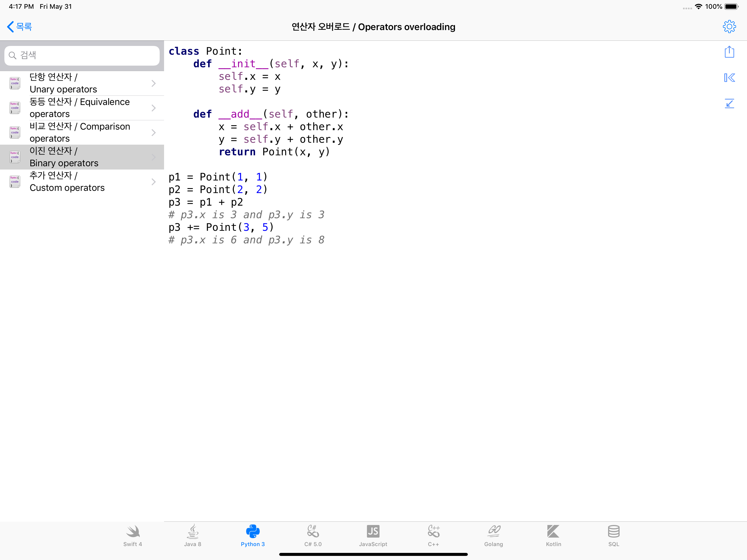The image size is (747, 560).
Task: Toggle fullscreen code view
Action: pos(730,104)
